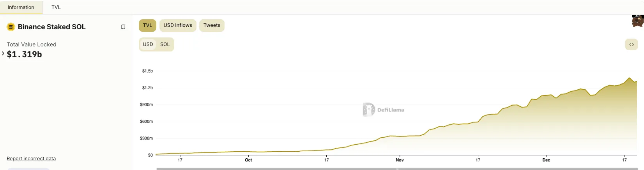This screenshot has height=170, width=644.
Task: Click the chart time range slider bar
Action: pos(397,169)
